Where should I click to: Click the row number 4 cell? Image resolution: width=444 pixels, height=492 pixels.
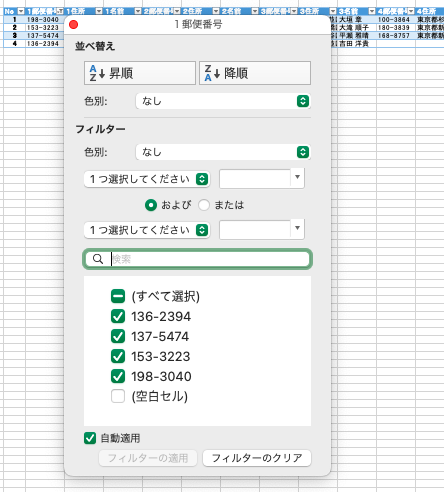(x=14, y=43)
